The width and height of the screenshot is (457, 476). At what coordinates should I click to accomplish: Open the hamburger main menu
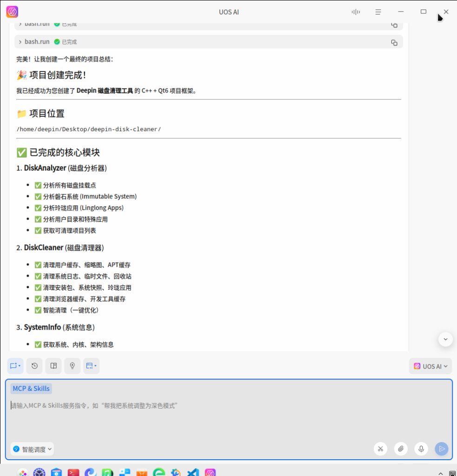[378, 12]
